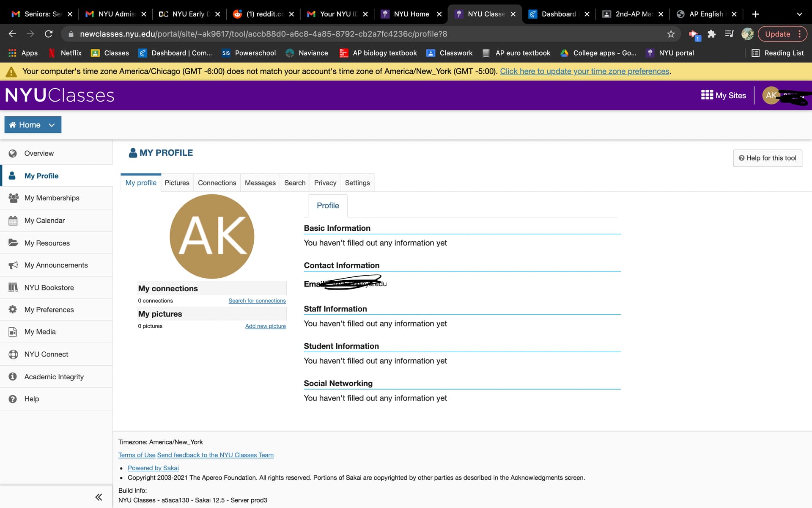The height and width of the screenshot is (508, 812).
Task: Switch to the Connections tab
Action: click(x=217, y=183)
